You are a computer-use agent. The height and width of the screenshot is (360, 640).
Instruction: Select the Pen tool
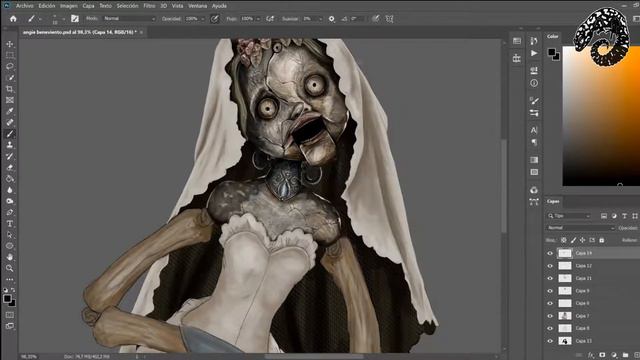[10, 212]
